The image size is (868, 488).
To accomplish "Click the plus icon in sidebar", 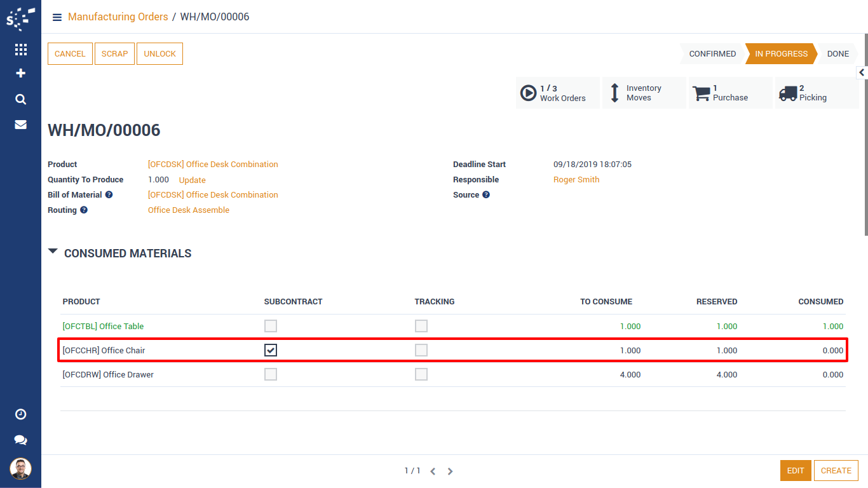I will click(20, 74).
